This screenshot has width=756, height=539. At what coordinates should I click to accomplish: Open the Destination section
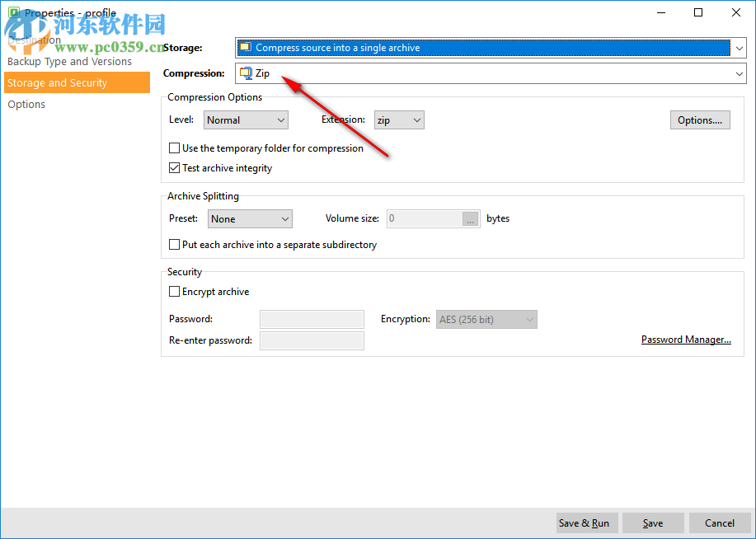coord(37,40)
